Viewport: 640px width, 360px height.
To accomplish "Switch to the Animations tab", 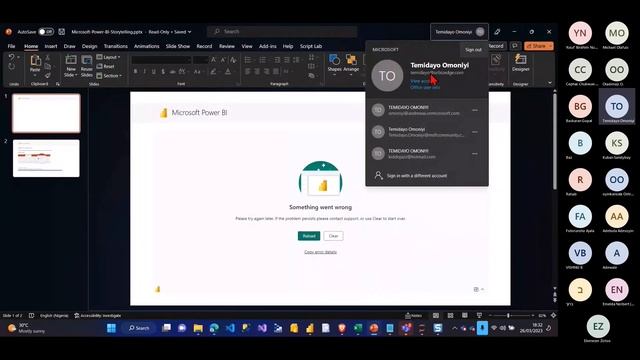I will (x=147, y=46).
